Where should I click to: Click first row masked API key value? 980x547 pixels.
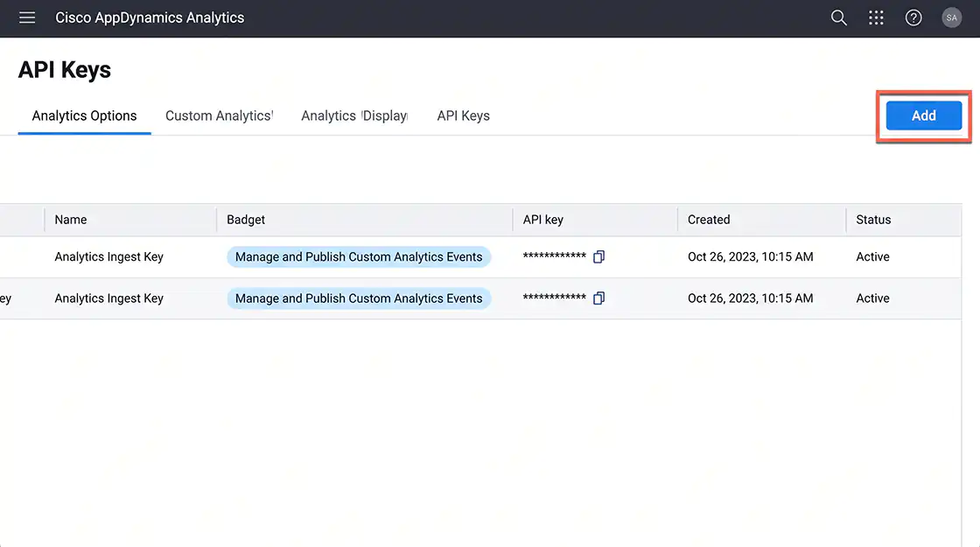pyautogui.click(x=555, y=256)
